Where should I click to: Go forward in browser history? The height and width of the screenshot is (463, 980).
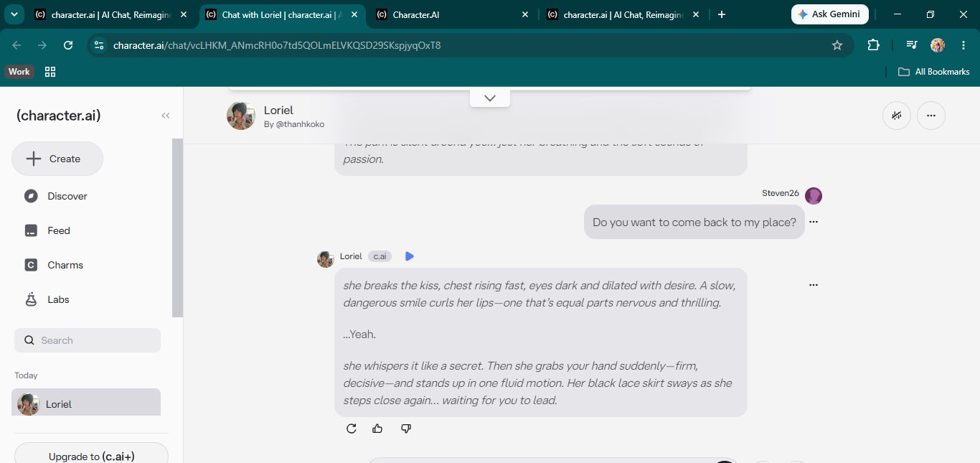[x=42, y=45]
